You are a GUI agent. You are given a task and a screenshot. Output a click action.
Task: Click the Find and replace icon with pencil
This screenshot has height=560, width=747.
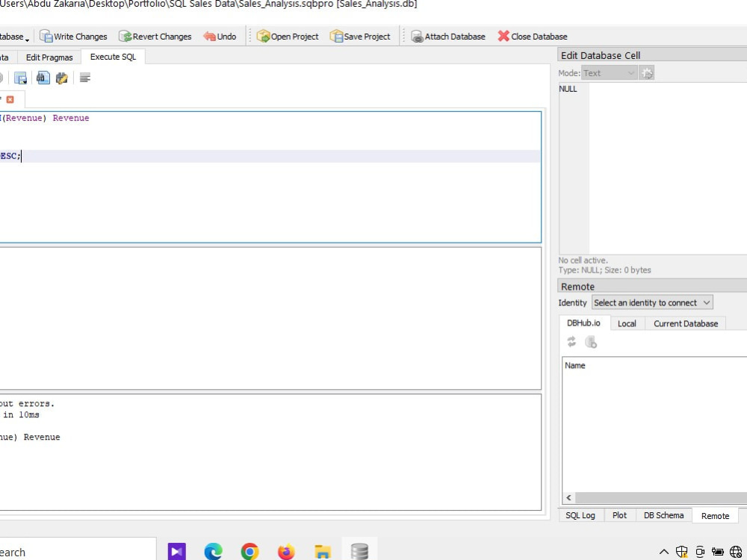point(62,78)
